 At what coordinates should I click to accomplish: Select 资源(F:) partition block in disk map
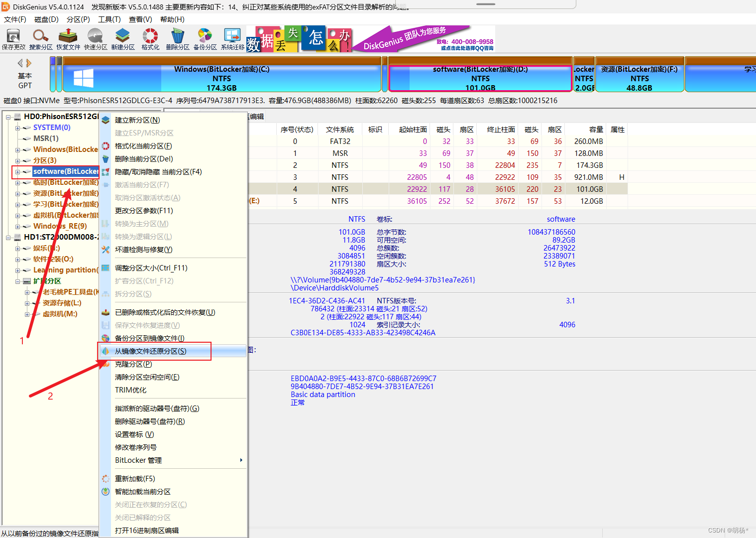[640, 74]
